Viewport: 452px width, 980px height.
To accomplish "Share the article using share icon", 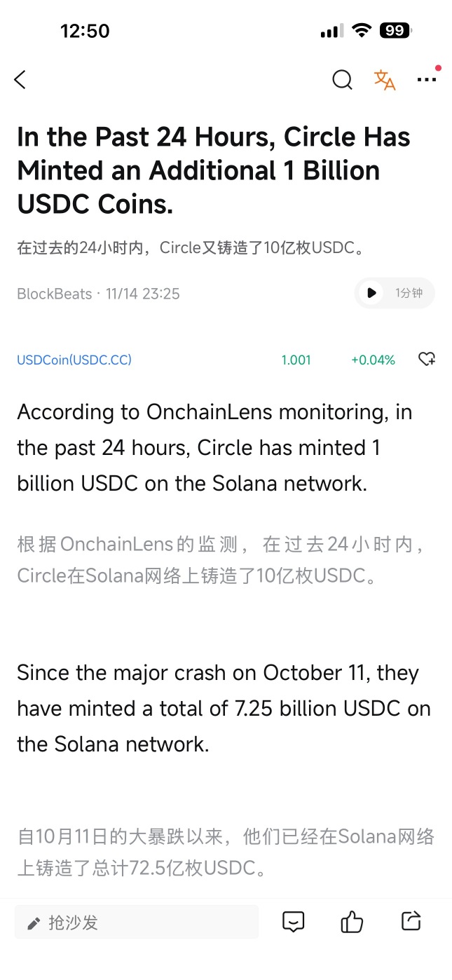I will point(411,921).
